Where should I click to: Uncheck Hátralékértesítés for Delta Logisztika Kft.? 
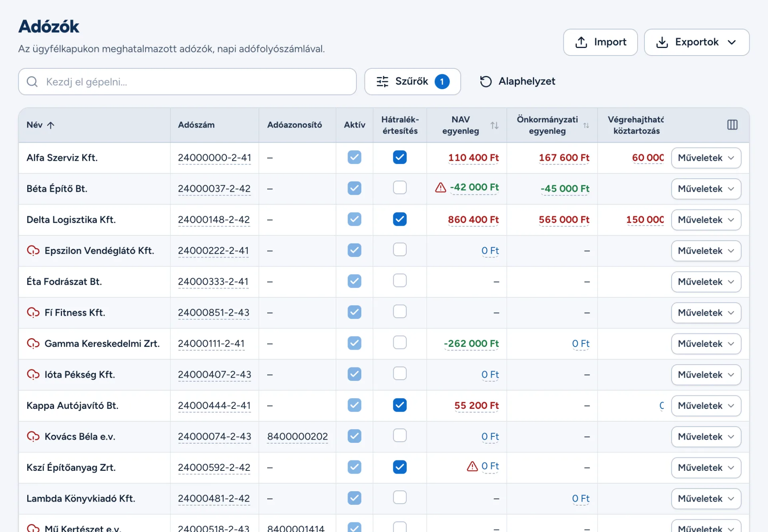click(x=400, y=219)
